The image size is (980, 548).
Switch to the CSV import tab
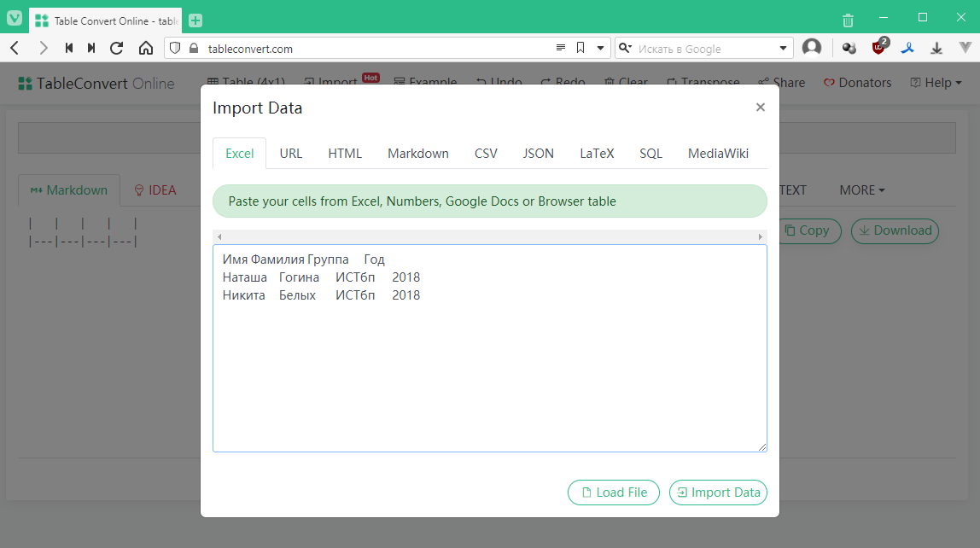(x=486, y=154)
